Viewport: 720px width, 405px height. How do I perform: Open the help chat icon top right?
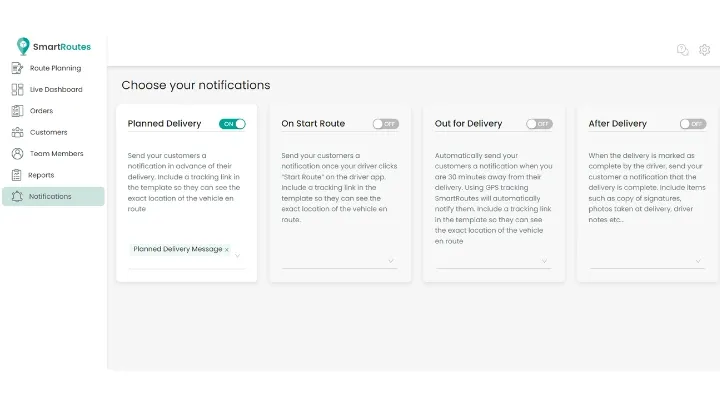[x=683, y=50]
